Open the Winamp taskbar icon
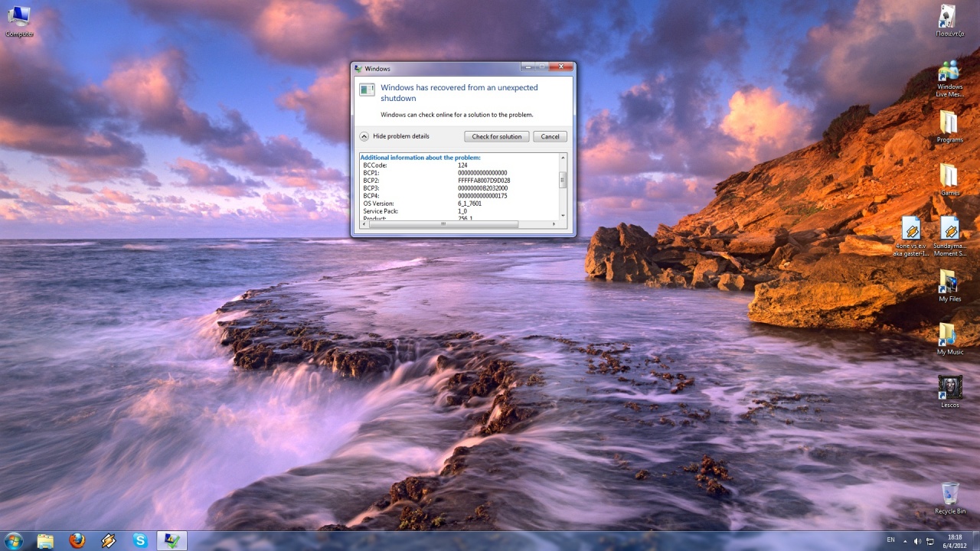 (109, 541)
